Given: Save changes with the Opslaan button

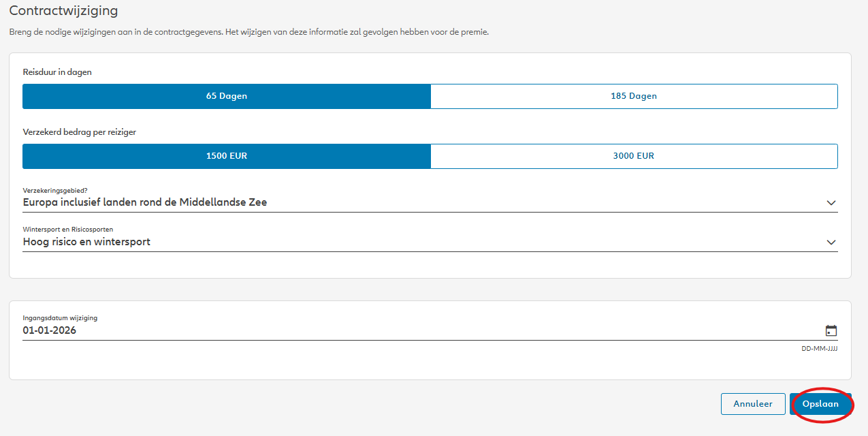Looking at the screenshot, I should pyautogui.click(x=820, y=404).
